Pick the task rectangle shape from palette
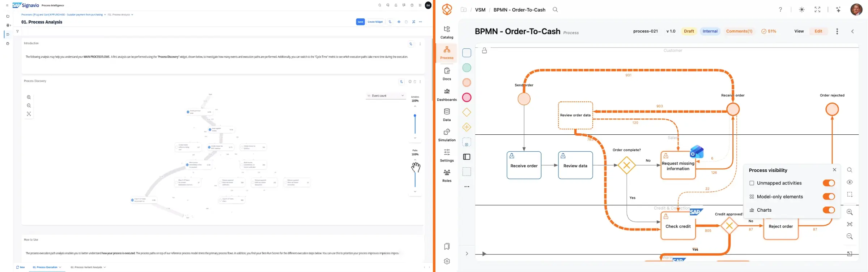Viewport: 868px width, 272px height. tap(467, 53)
